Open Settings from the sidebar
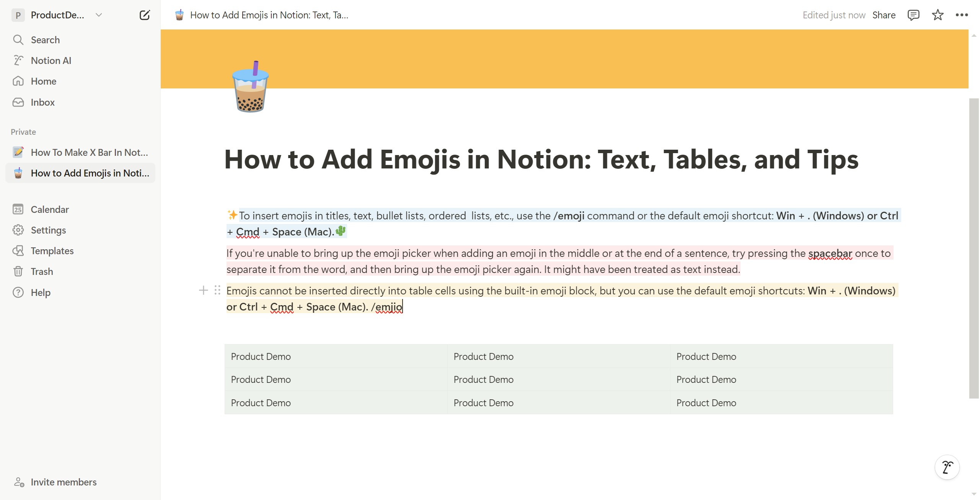The image size is (980, 500). pyautogui.click(x=80, y=230)
